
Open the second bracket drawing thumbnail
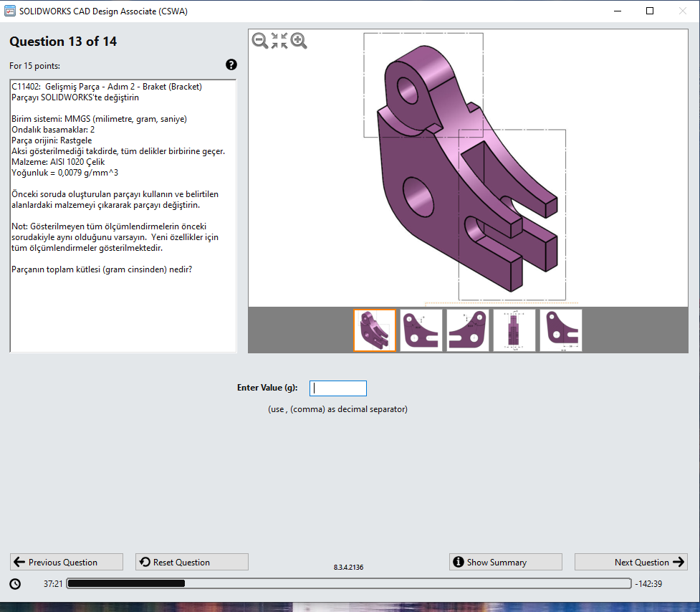point(421,330)
